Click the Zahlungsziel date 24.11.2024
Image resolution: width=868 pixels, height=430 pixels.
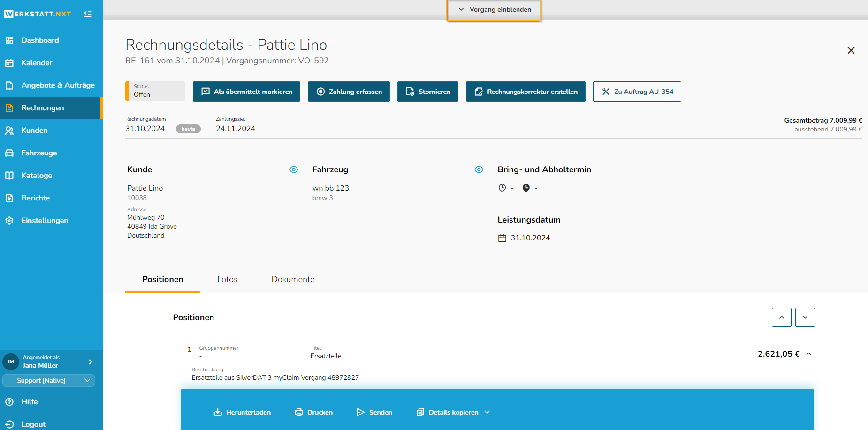point(236,129)
